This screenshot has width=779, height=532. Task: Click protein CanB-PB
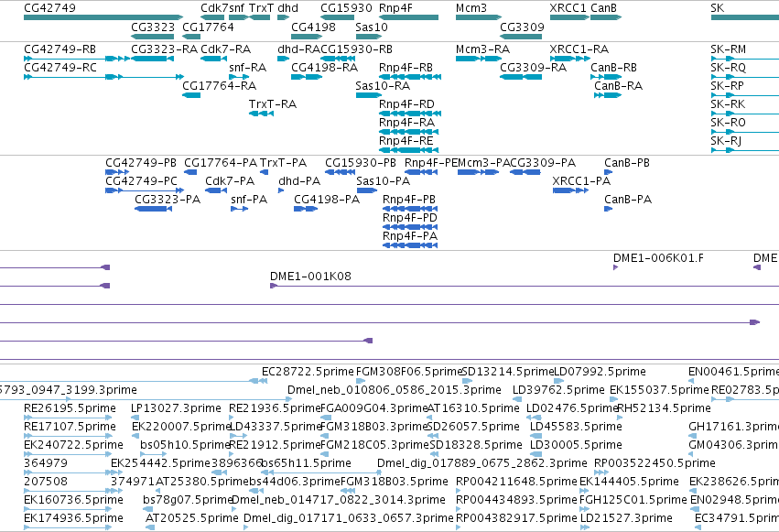[x=608, y=172]
